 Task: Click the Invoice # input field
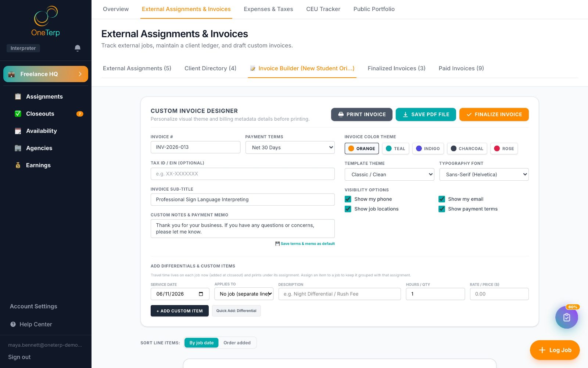tap(196, 147)
